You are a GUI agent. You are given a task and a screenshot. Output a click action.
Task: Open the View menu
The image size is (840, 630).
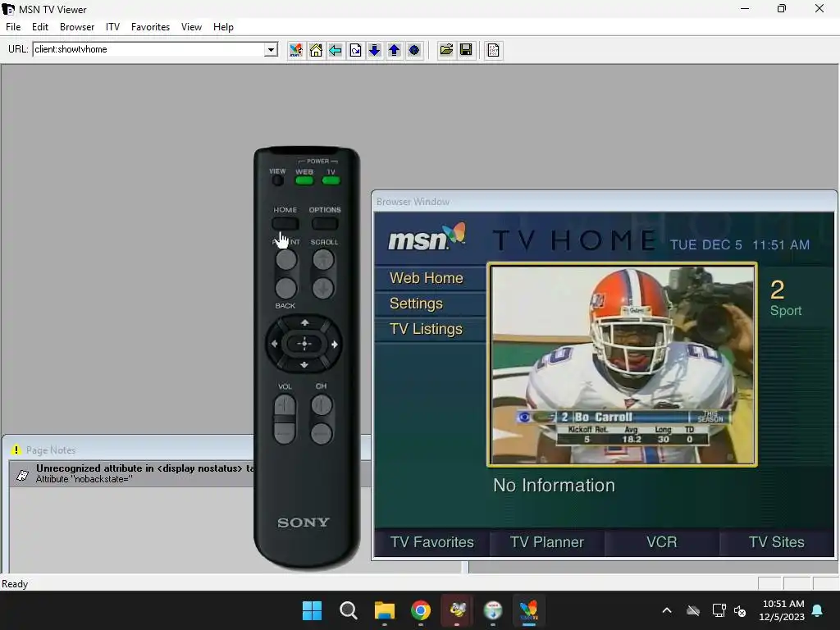pos(191,27)
